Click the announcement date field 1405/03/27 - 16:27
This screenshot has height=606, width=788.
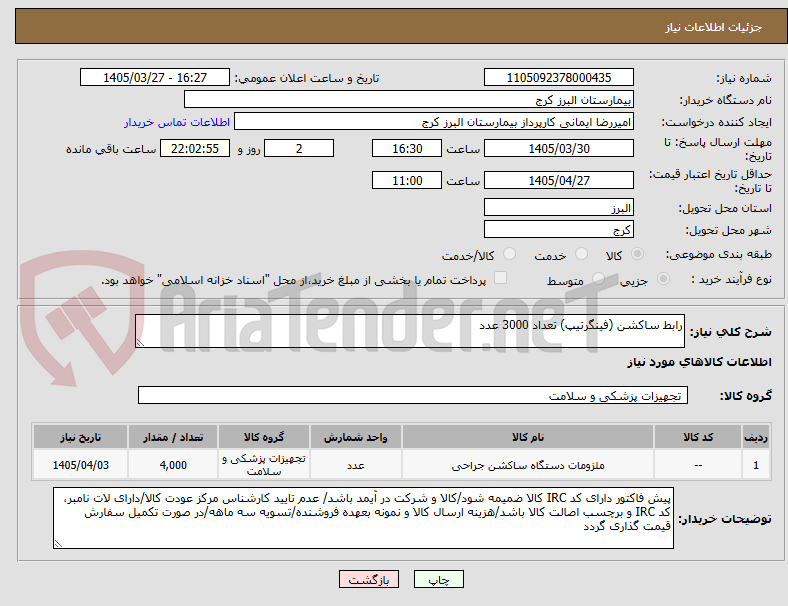click(x=155, y=77)
